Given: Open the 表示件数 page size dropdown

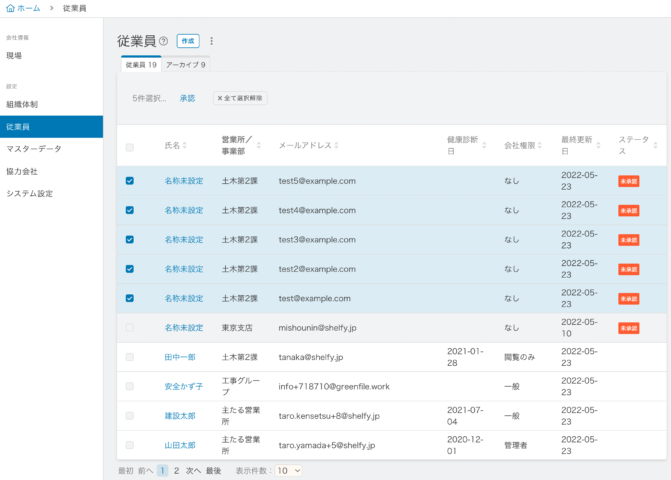Looking at the screenshot, I should coord(288,470).
